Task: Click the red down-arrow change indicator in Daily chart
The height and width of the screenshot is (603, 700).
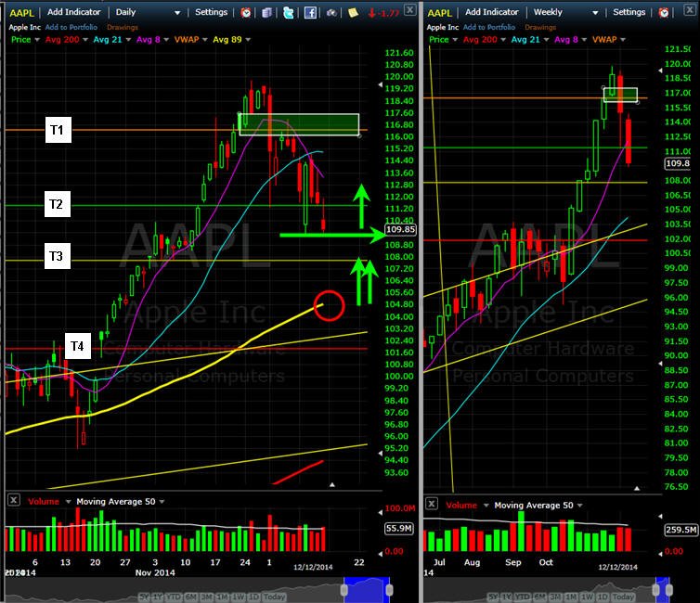Action: pyautogui.click(x=383, y=13)
